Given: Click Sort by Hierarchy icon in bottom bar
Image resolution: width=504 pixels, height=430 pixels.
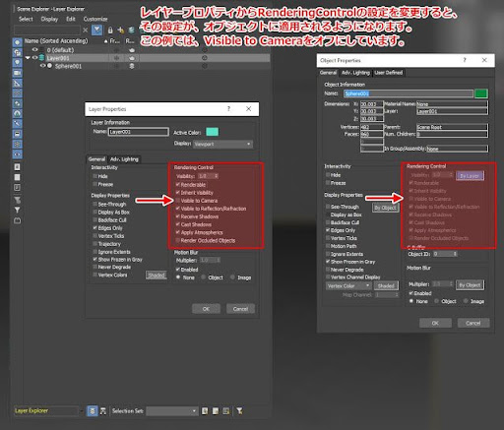Looking at the screenshot, I should point(103,411).
